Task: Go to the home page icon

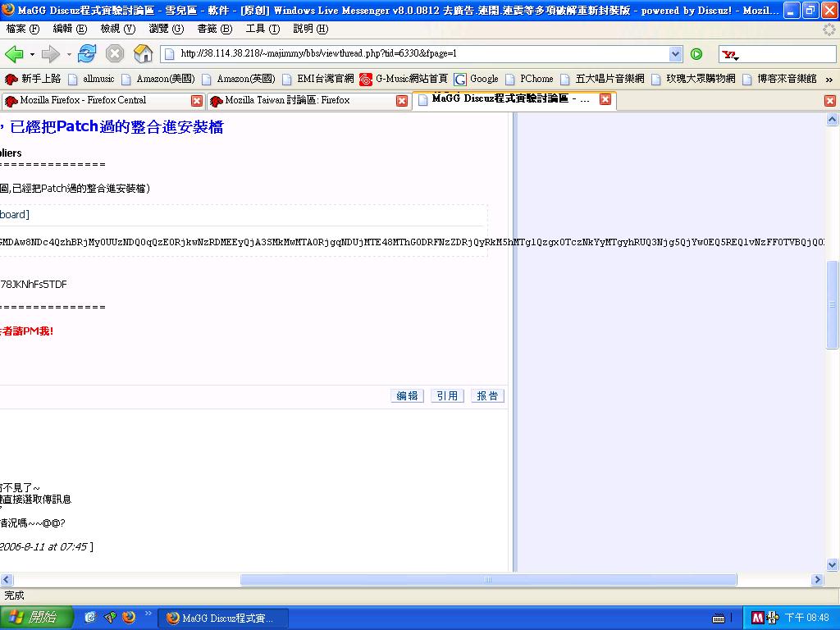Action: (143, 53)
